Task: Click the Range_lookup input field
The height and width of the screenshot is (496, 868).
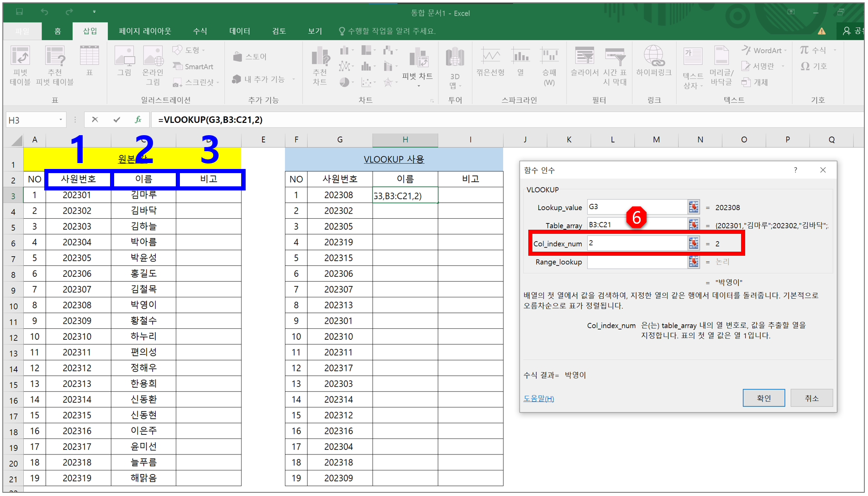Action: coord(637,261)
